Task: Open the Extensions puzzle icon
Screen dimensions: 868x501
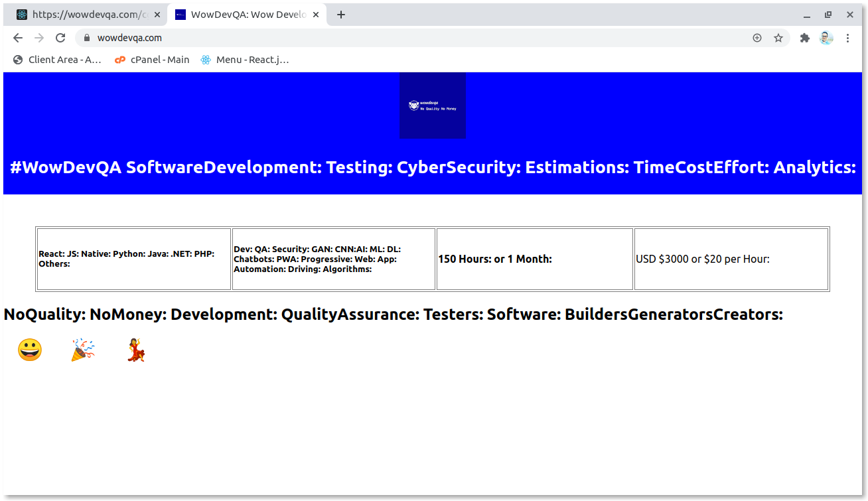Action: [x=805, y=38]
